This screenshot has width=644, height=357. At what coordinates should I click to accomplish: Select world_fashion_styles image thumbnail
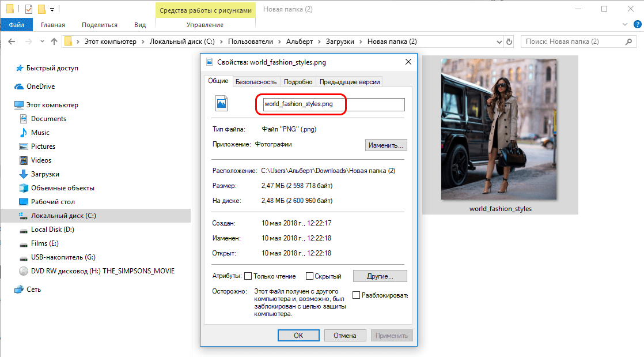pyautogui.click(x=499, y=129)
